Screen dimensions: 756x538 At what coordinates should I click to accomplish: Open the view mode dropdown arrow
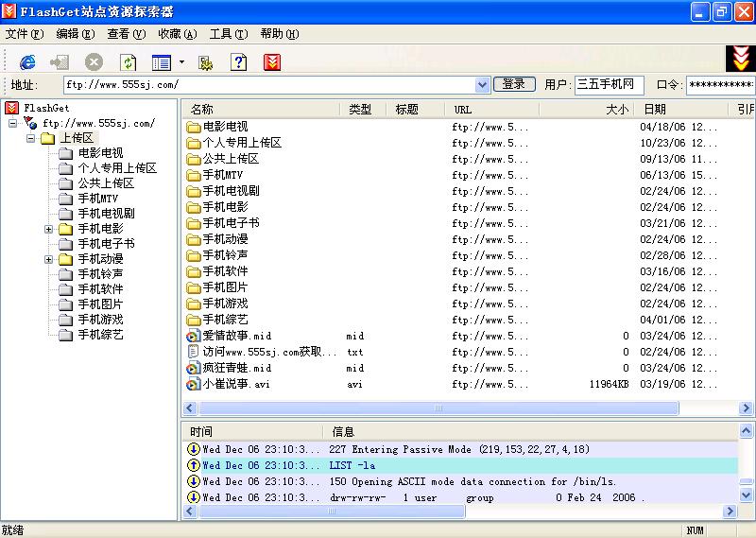[x=181, y=61]
